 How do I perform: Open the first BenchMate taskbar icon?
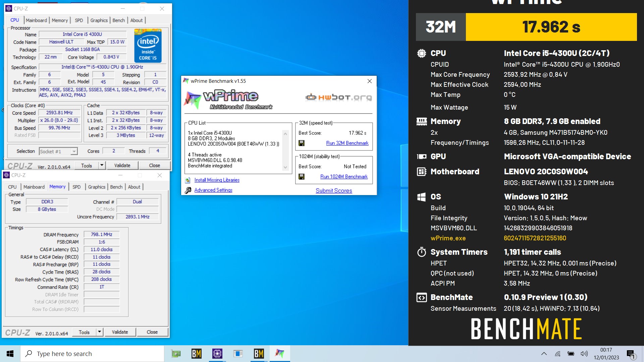(197, 354)
